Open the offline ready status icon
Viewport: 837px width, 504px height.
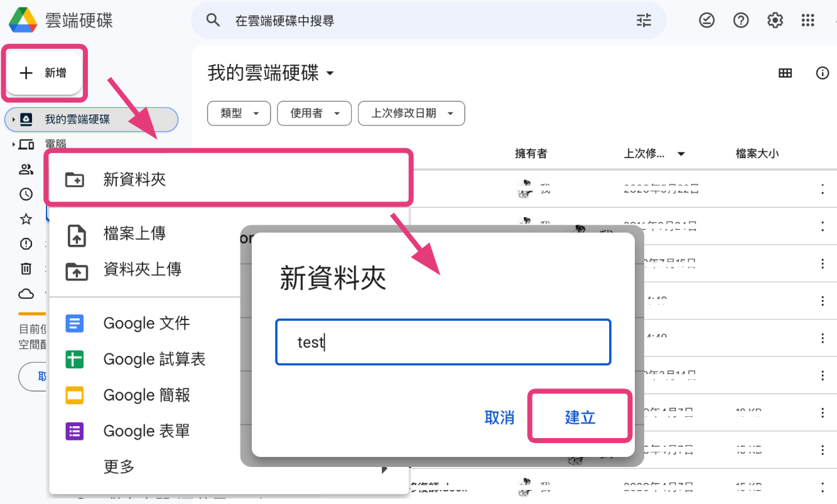[707, 21]
